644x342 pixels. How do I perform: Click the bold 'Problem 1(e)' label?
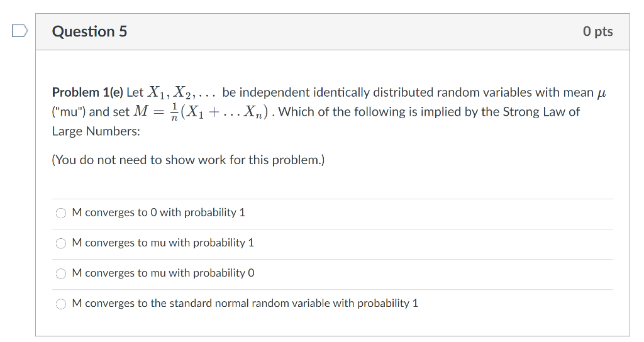(x=87, y=92)
